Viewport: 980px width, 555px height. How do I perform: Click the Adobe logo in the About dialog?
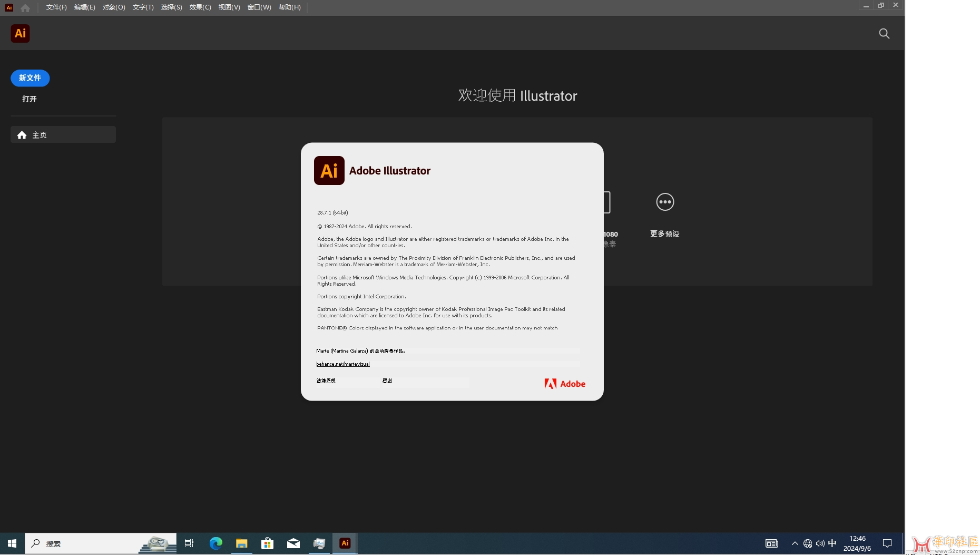tap(565, 384)
